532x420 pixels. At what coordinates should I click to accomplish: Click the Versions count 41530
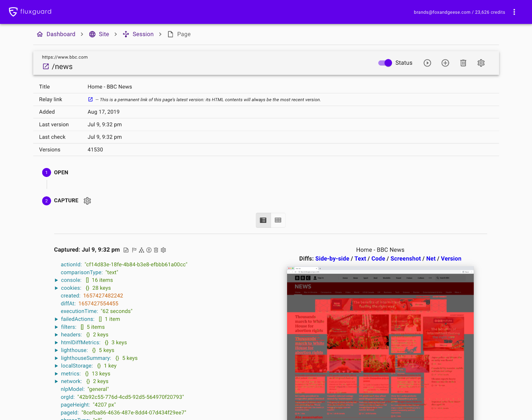[x=95, y=150]
